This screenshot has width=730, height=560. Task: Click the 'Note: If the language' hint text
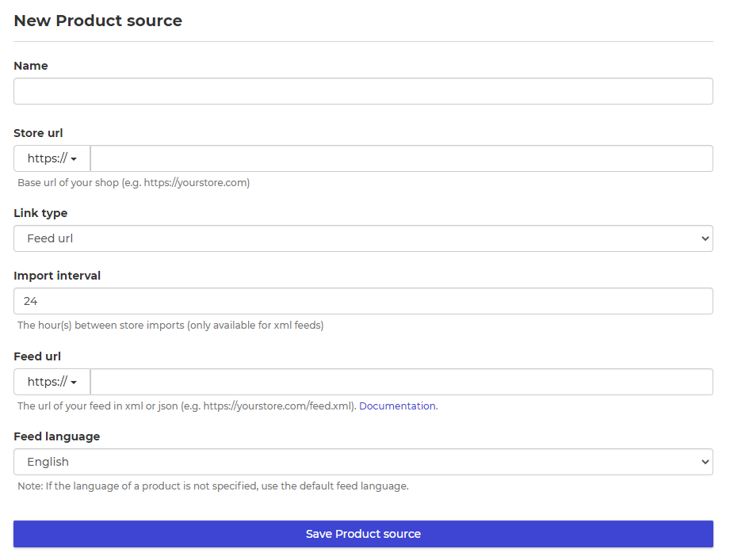[x=212, y=486]
